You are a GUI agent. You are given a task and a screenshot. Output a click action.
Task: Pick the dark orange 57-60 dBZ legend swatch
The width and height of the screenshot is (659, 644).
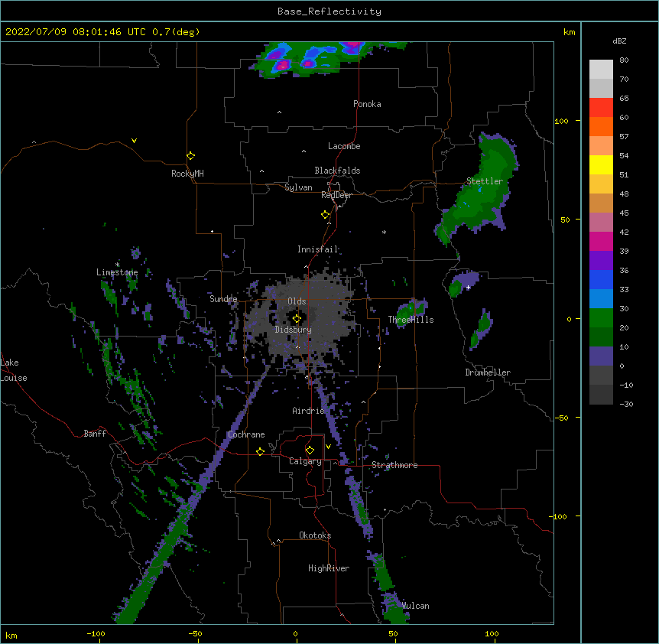tap(601, 126)
